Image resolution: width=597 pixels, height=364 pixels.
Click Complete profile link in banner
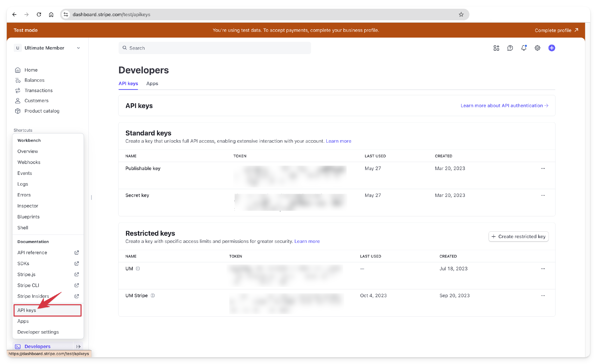(557, 30)
